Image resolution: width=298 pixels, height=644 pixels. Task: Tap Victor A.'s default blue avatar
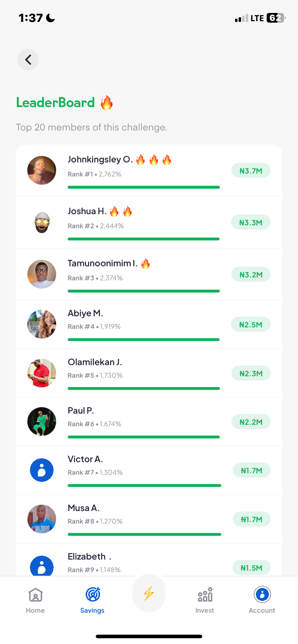click(x=42, y=470)
